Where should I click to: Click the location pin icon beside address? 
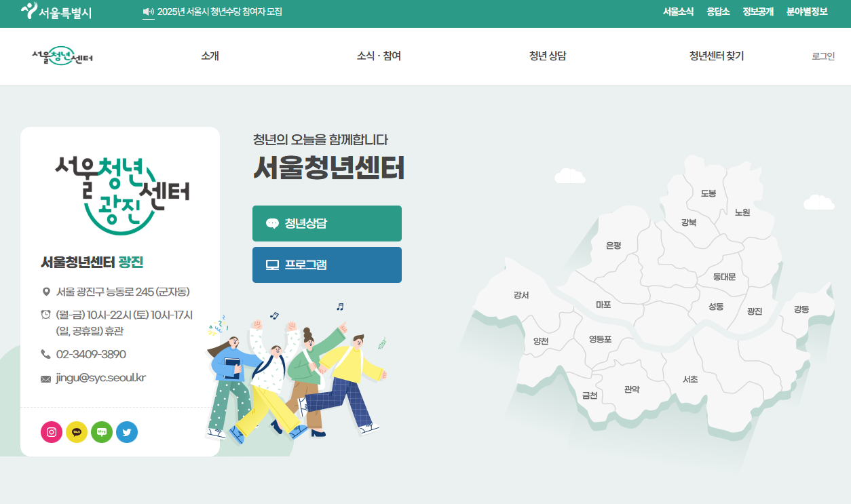(x=46, y=292)
